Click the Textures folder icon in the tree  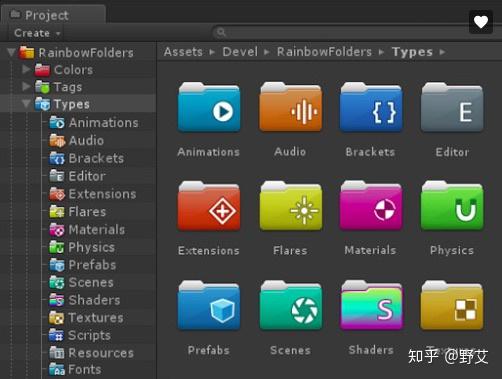(57, 318)
